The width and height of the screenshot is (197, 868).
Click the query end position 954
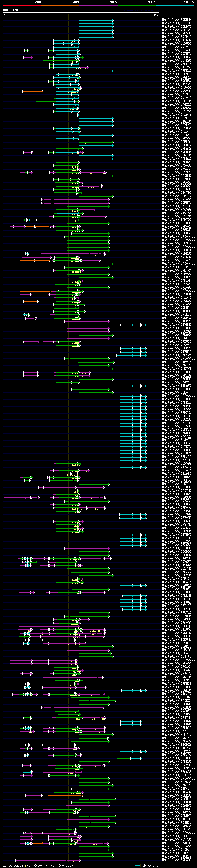click(155, 15)
